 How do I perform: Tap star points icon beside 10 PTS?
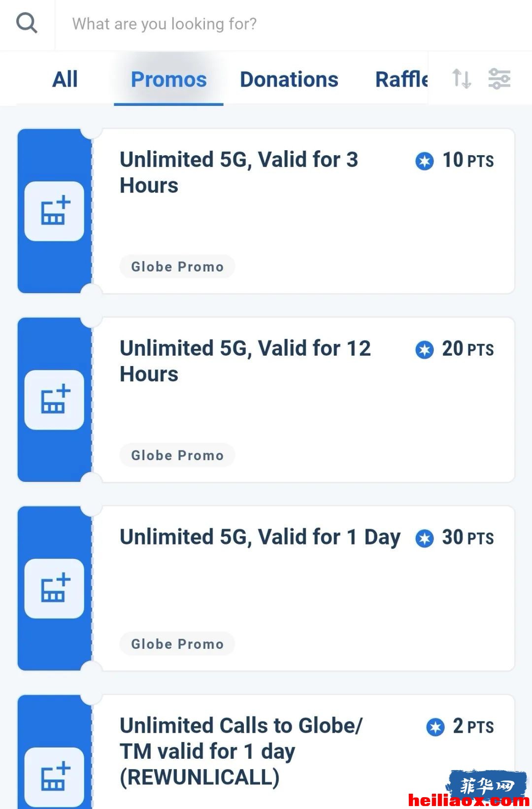coord(424,161)
